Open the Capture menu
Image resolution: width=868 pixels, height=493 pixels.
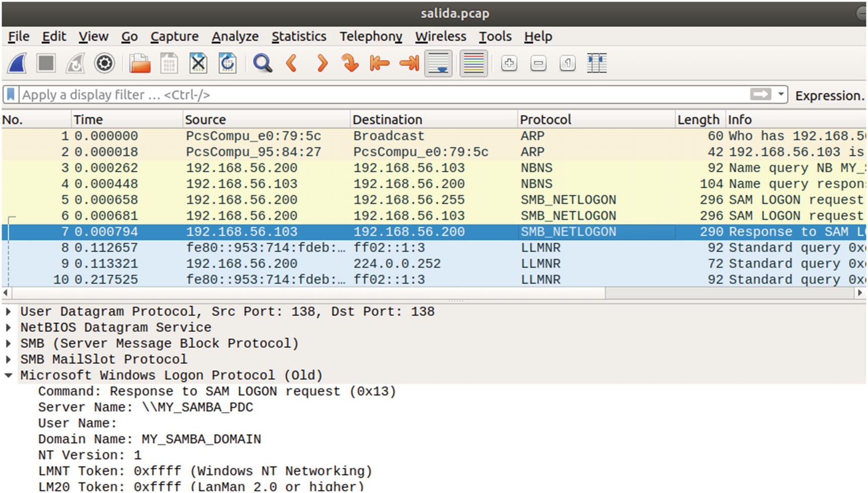click(174, 36)
